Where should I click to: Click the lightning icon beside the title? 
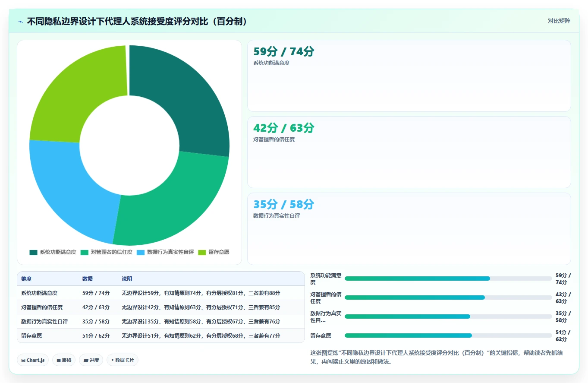click(x=20, y=22)
